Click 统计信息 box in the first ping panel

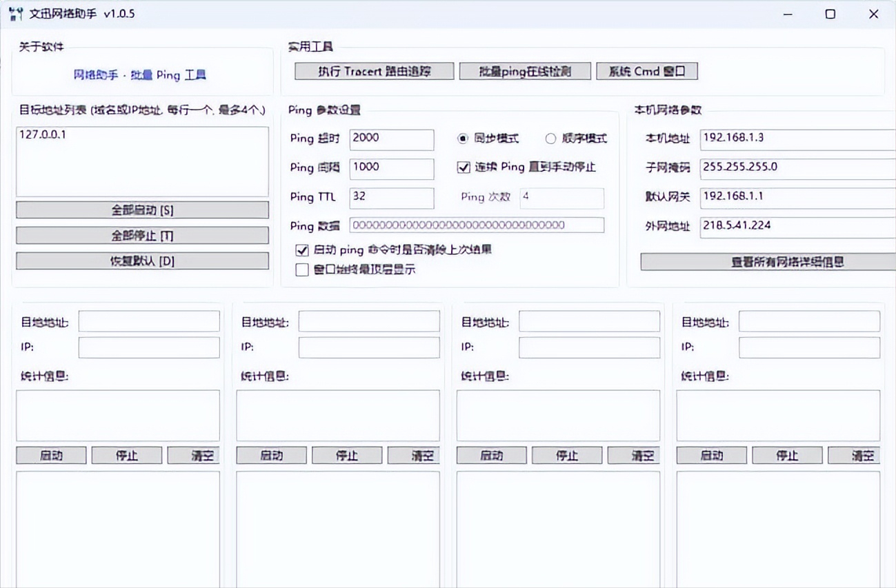coord(118,416)
